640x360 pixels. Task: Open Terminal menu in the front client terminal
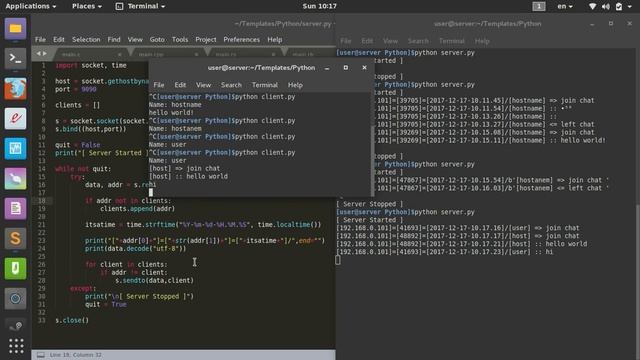(x=265, y=85)
